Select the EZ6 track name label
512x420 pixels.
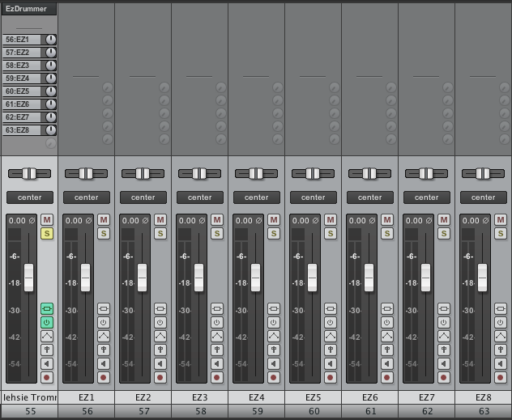coord(370,397)
